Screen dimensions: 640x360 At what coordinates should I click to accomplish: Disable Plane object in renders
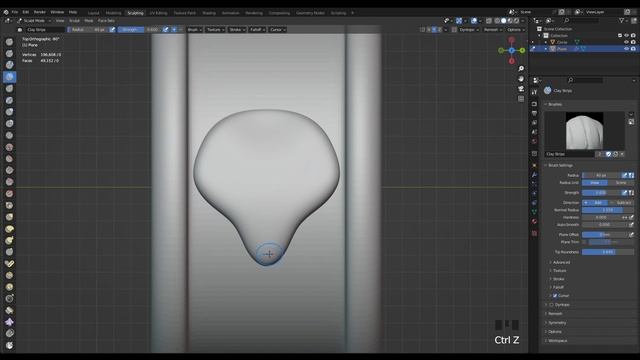633,49
